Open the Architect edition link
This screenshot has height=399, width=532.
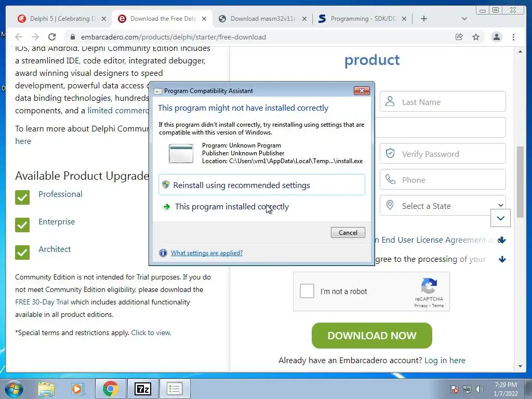coord(55,249)
